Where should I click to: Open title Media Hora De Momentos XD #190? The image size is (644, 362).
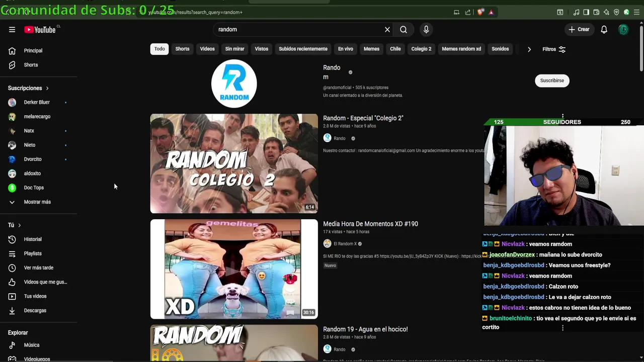pyautogui.click(x=370, y=224)
